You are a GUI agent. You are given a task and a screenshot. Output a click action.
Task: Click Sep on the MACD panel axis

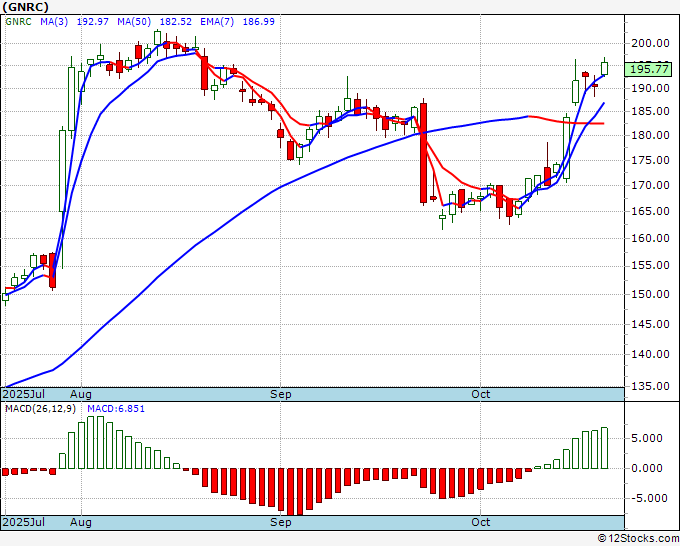pos(281,522)
